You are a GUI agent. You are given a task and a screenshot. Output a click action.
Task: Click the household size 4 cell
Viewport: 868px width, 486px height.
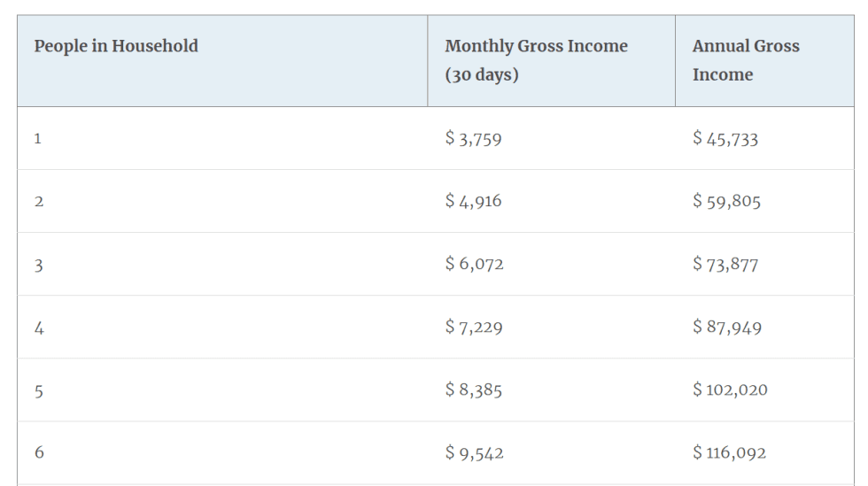pos(38,328)
